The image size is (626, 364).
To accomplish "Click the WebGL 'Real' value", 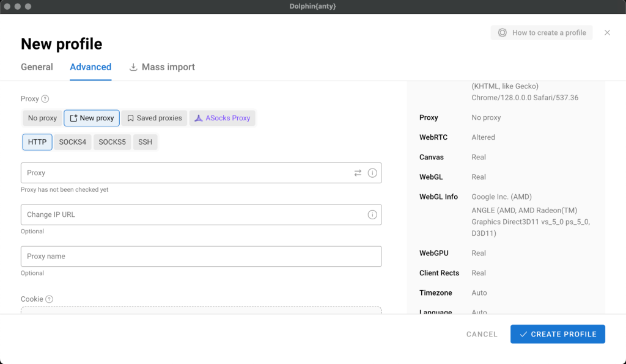I will pos(479,177).
